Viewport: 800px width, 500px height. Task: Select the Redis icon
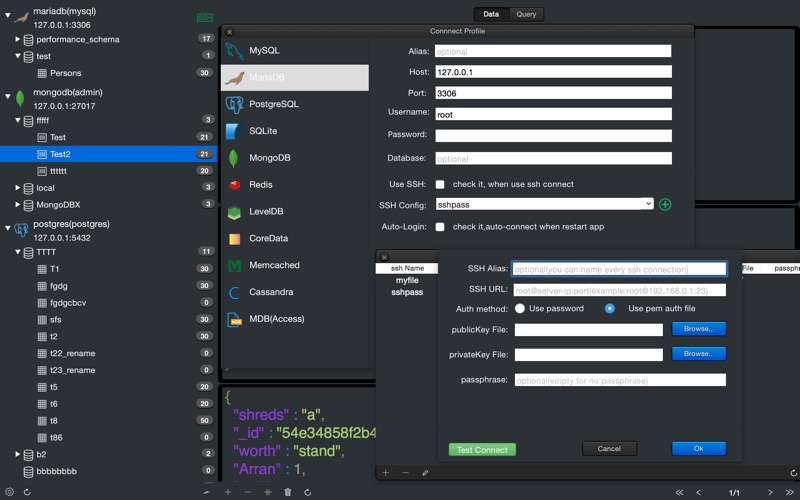tap(235, 185)
